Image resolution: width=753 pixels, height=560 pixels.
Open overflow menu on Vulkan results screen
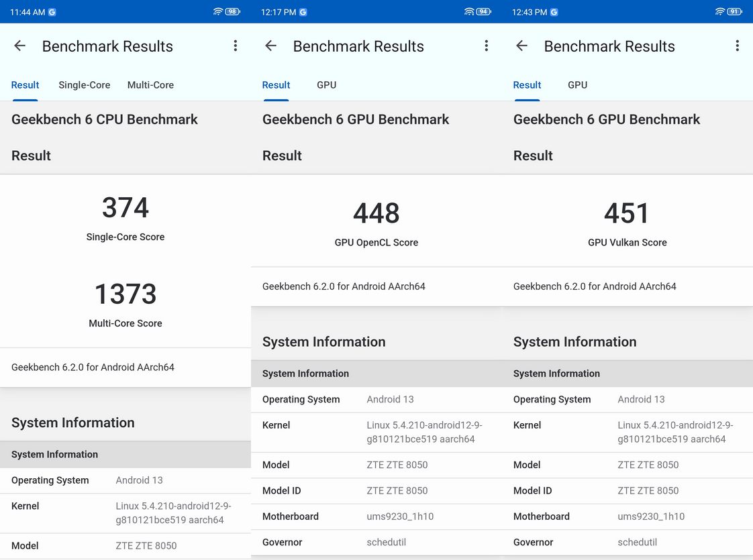[737, 46]
